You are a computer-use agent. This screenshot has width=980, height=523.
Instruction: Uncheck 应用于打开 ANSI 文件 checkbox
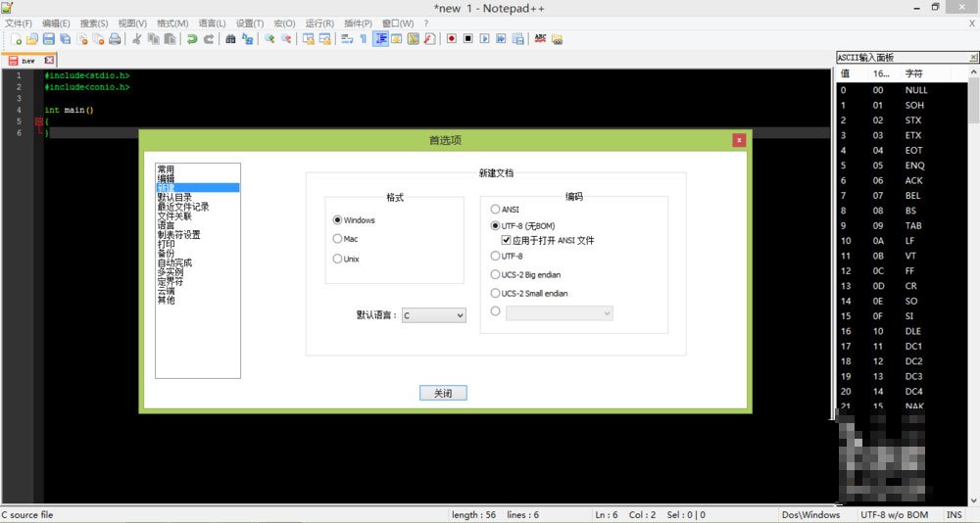click(507, 240)
